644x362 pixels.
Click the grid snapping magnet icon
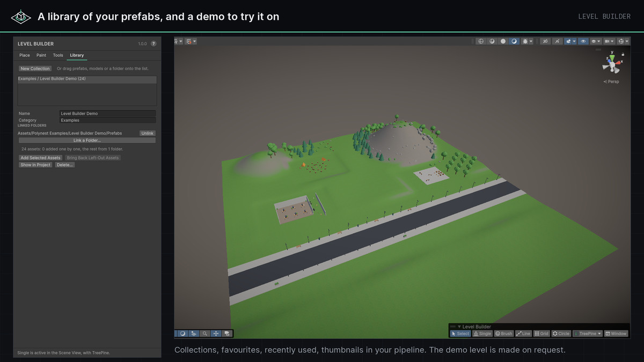(189, 41)
